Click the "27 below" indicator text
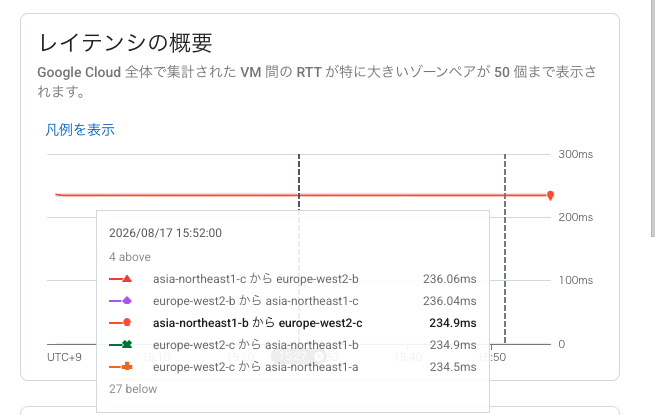This screenshot has width=655, height=415. [x=133, y=389]
